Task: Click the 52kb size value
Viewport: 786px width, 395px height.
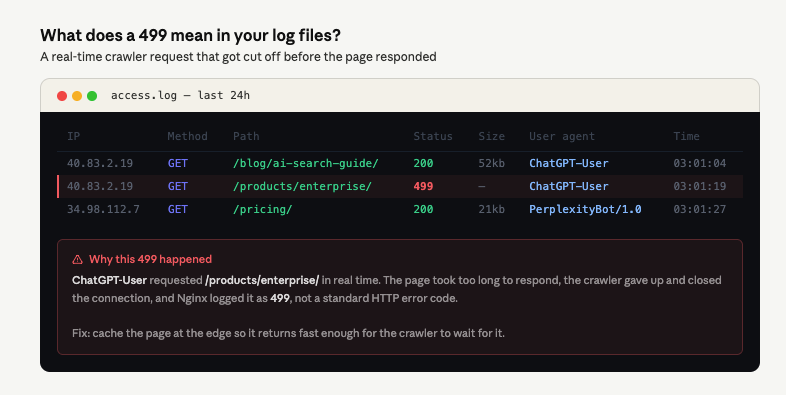Action: pos(491,163)
